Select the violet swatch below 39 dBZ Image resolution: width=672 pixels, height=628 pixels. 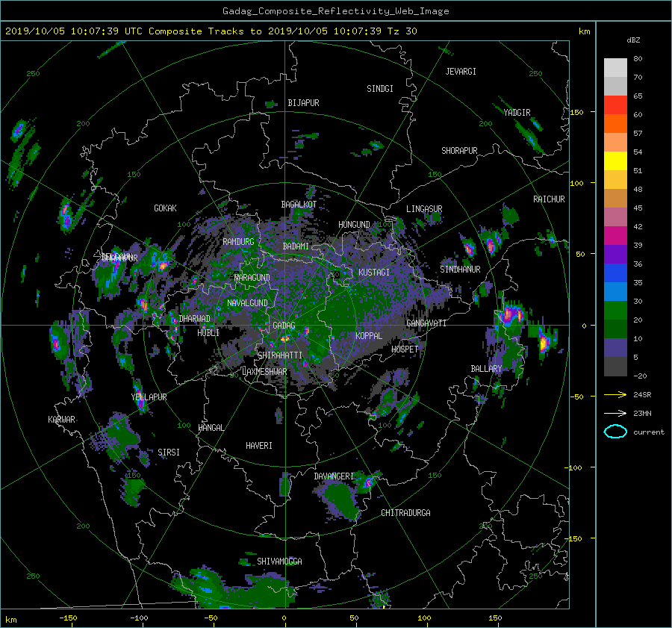pos(615,255)
